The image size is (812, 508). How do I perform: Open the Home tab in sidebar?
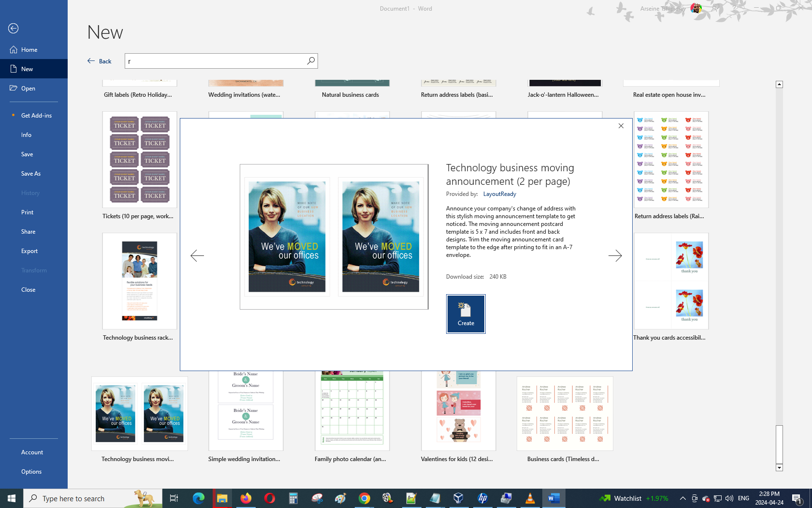pyautogui.click(x=29, y=50)
